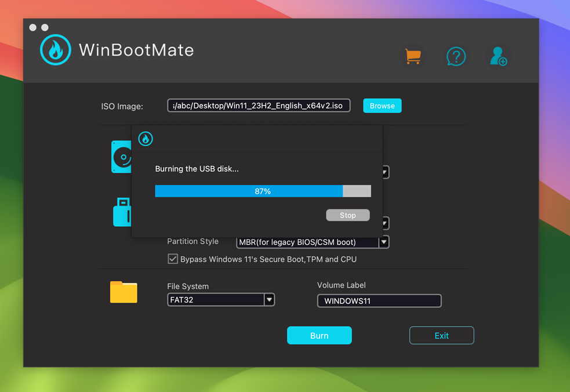Click the WinBootMate flame logo
570x392 pixels.
tap(56, 50)
